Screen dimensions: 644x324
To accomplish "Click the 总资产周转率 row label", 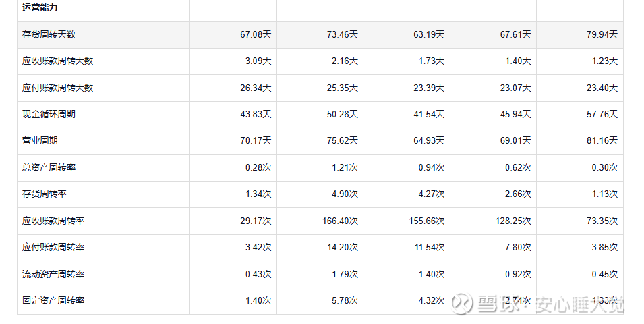I will click(x=49, y=168).
